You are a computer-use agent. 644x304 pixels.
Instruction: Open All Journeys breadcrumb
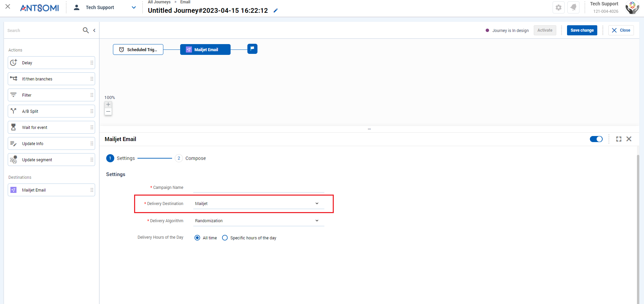159,2
